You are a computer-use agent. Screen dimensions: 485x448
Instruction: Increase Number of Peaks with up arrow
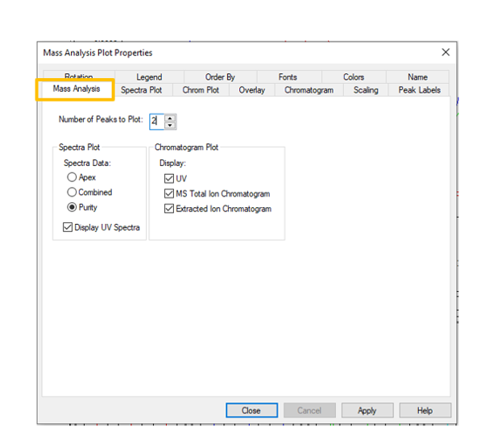[x=170, y=118]
